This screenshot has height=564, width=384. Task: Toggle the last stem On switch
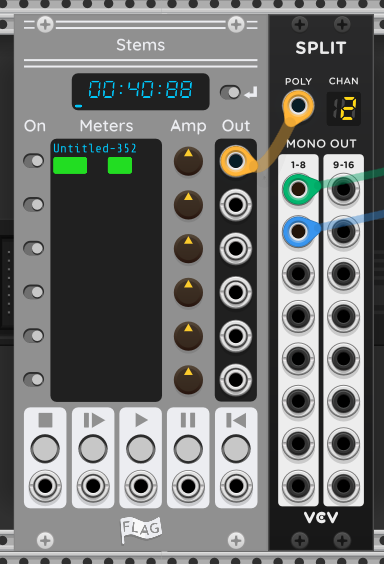coord(34,379)
